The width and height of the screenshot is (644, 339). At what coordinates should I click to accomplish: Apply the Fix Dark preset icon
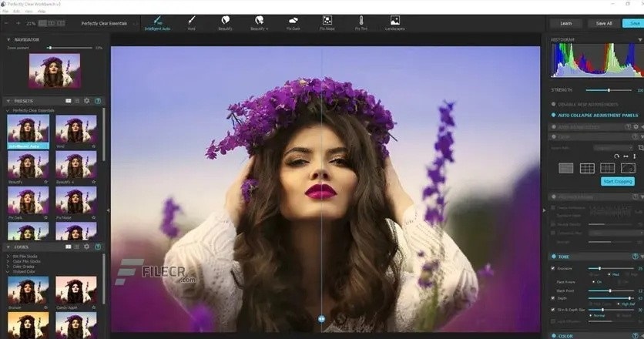point(293,20)
